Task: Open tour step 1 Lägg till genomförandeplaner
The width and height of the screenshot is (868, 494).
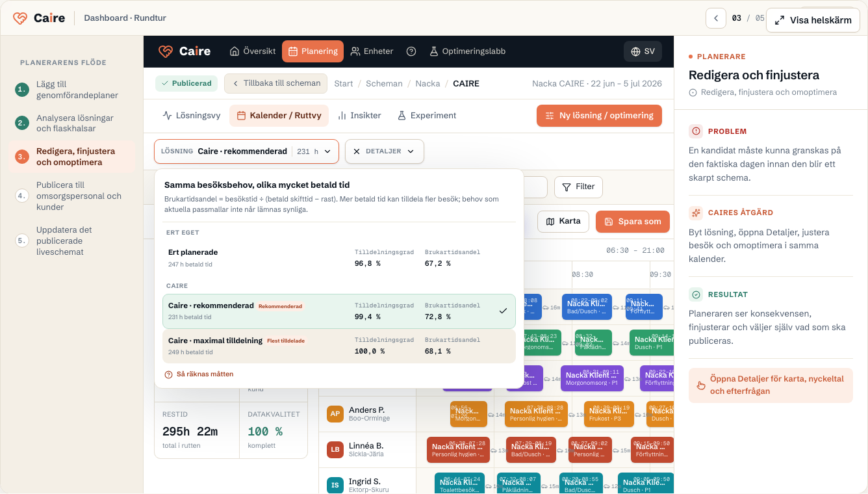Action: coord(72,90)
